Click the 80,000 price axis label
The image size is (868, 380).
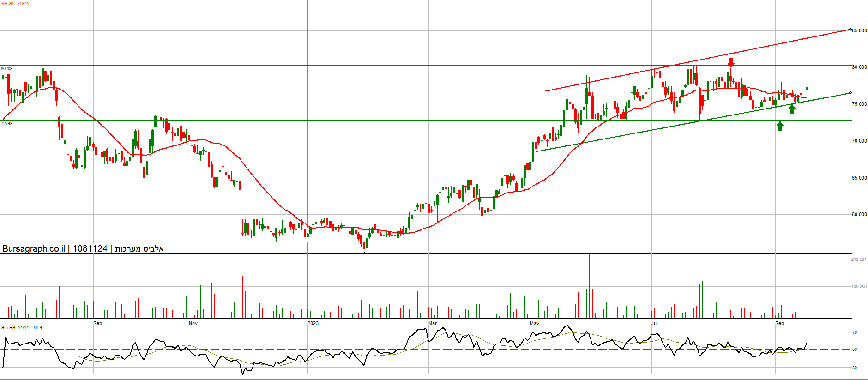click(x=859, y=67)
